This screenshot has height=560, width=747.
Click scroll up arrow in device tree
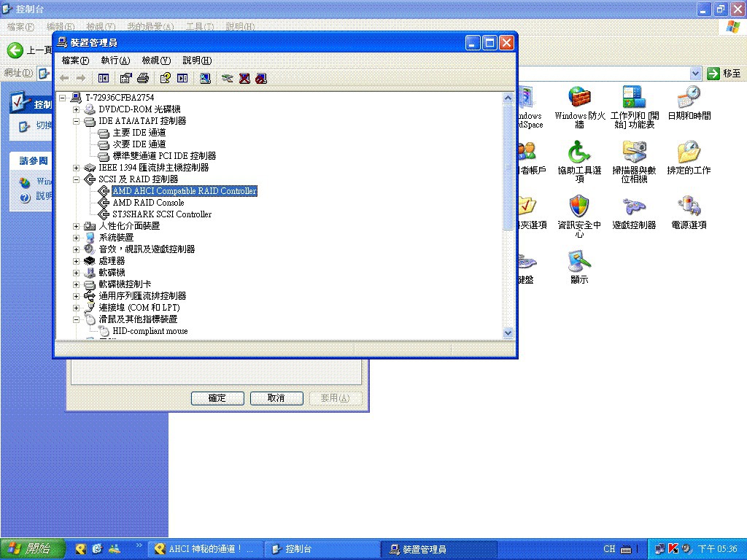point(508,98)
